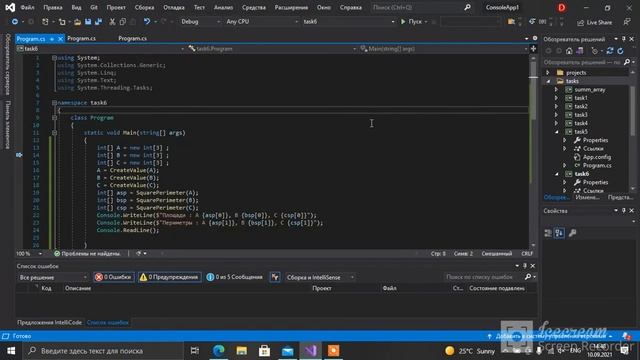Toggle the 0 Предупреждения warnings filter
The width and height of the screenshot is (640, 360).
coord(169,277)
